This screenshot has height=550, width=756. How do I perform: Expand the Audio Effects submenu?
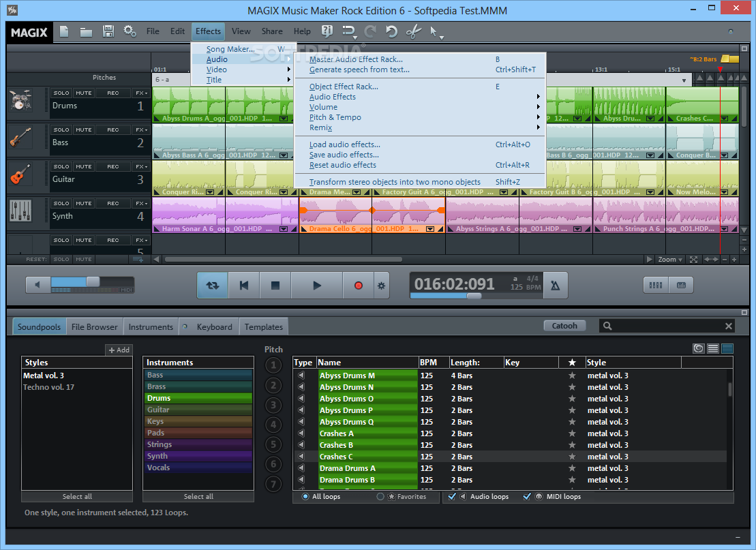point(419,97)
